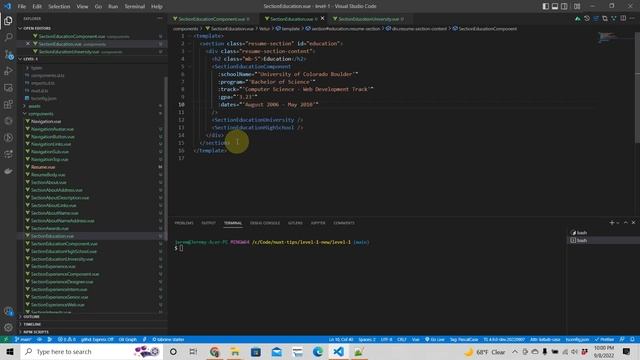Viewport: 640px width, 360px height.
Task: Toggle the primary side bar layout button
Action: click(546, 6)
